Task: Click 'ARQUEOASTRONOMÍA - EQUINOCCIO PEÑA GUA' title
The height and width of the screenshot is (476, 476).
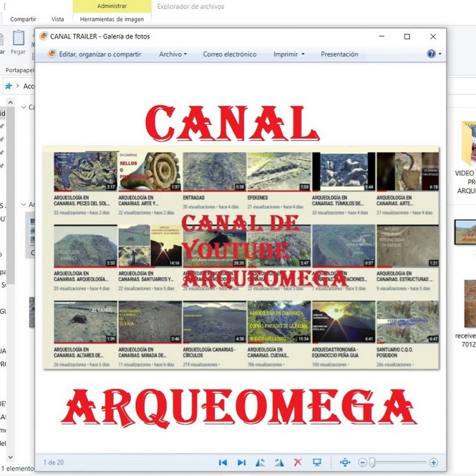Action: pyautogui.click(x=335, y=352)
